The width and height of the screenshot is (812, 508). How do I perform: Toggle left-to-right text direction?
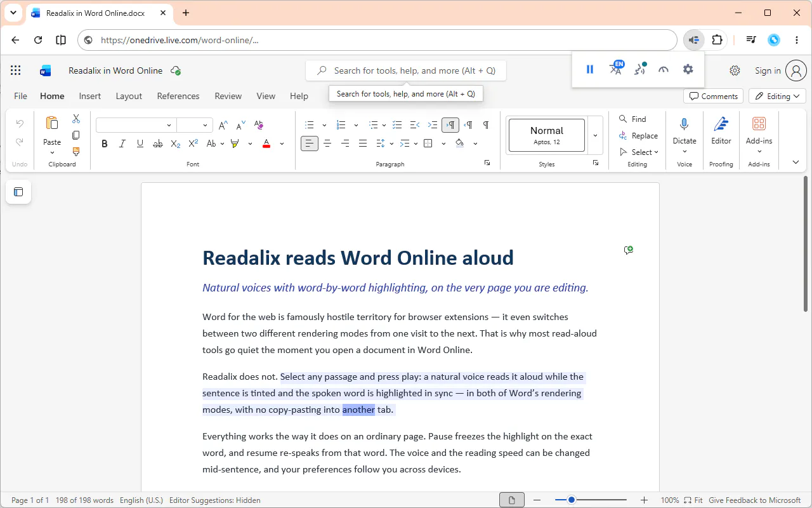pos(450,125)
